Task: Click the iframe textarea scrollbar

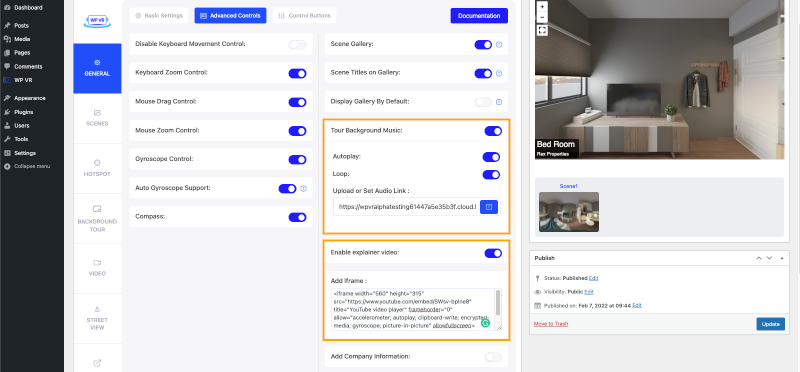Action: [498, 304]
